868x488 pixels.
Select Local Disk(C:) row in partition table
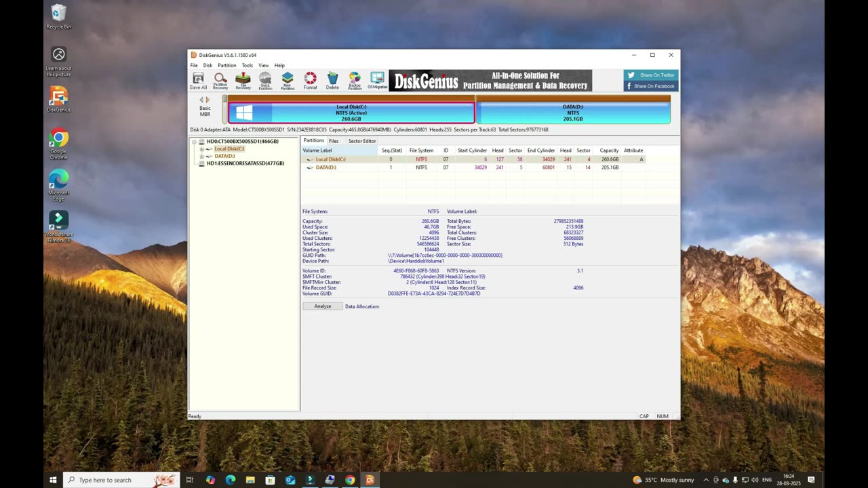pos(473,159)
